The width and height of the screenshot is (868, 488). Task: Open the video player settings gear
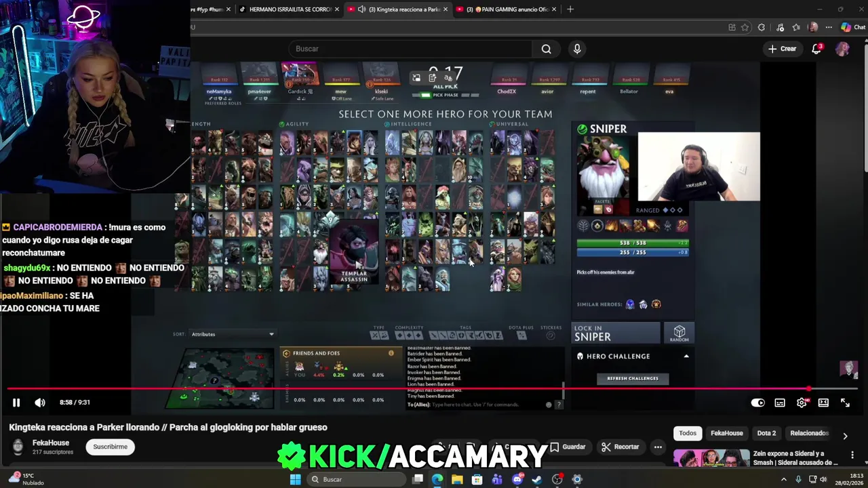coord(802,403)
